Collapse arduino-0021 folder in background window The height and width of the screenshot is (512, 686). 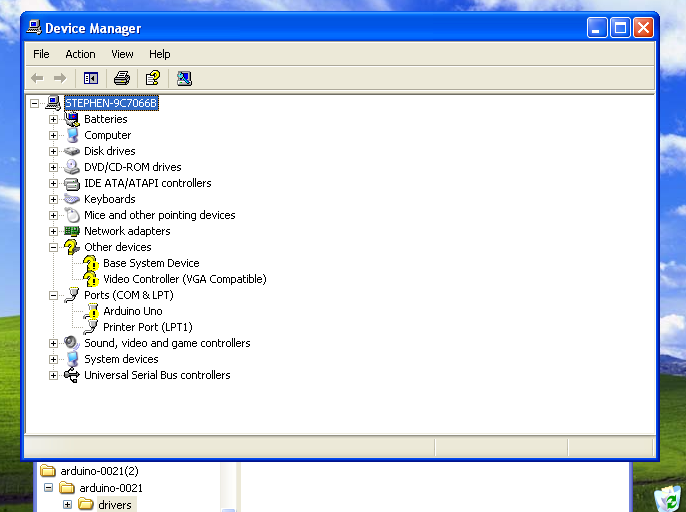click(49, 487)
